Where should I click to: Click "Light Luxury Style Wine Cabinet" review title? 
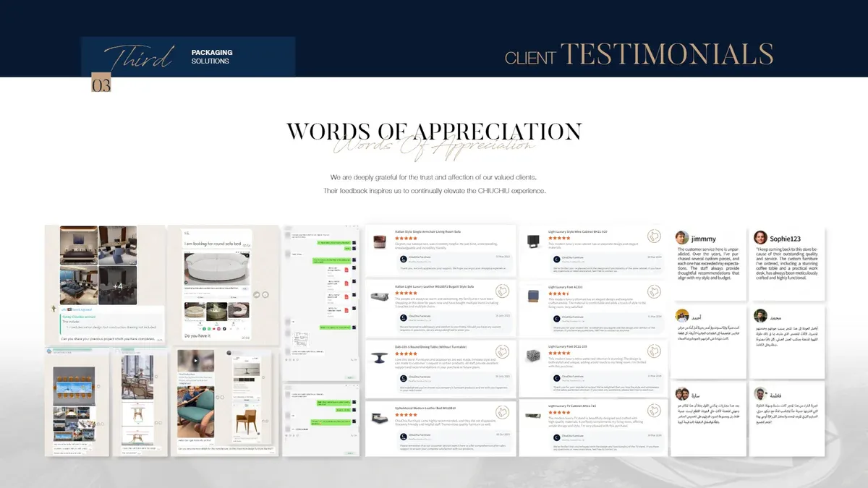point(577,231)
